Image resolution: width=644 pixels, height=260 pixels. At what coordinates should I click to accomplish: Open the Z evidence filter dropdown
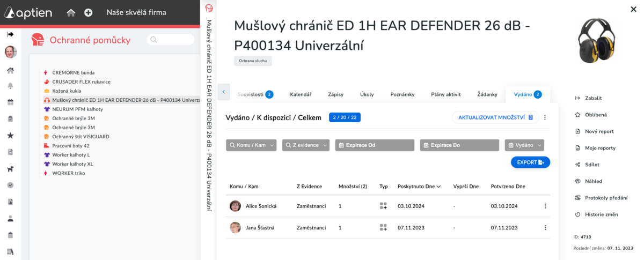[x=305, y=145]
